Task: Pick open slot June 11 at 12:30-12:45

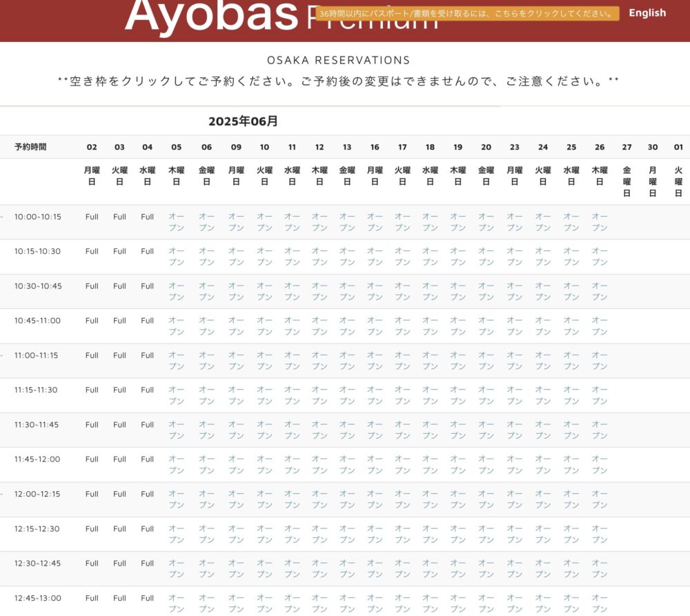Action: tap(292, 569)
